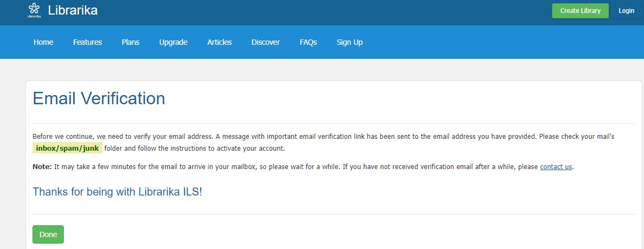Click the Email Verification heading

[x=98, y=99]
